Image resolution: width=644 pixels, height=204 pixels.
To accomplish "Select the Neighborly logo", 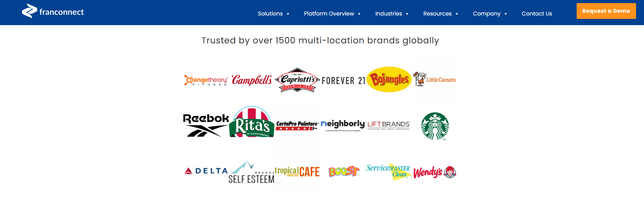I will point(343,125).
